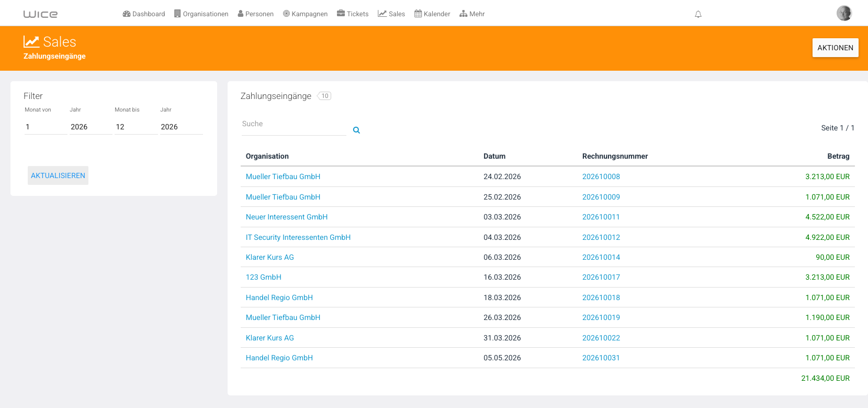This screenshot has width=868, height=408.
Task: Open IT Security Interessenten GmbH link
Action: point(298,237)
